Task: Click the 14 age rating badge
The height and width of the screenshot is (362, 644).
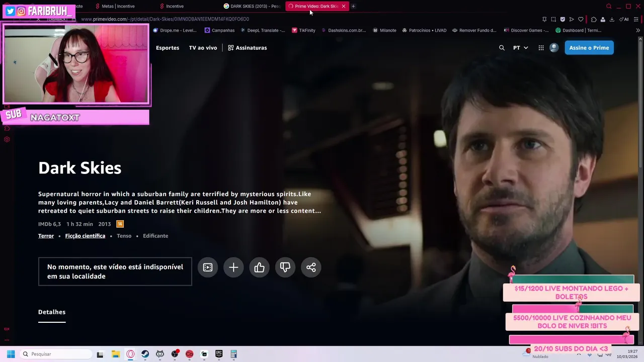Action: (x=120, y=224)
